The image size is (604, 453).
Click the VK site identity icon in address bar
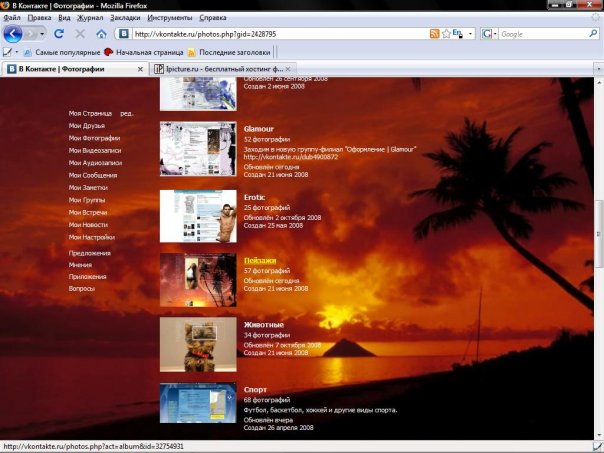coord(123,34)
